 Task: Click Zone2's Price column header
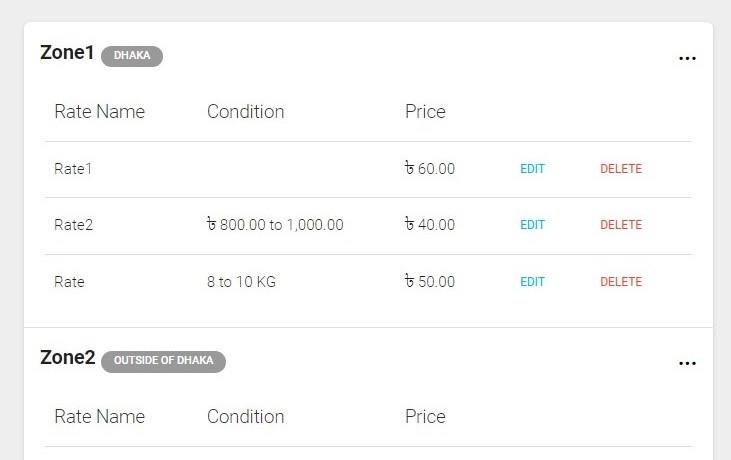click(x=425, y=417)
